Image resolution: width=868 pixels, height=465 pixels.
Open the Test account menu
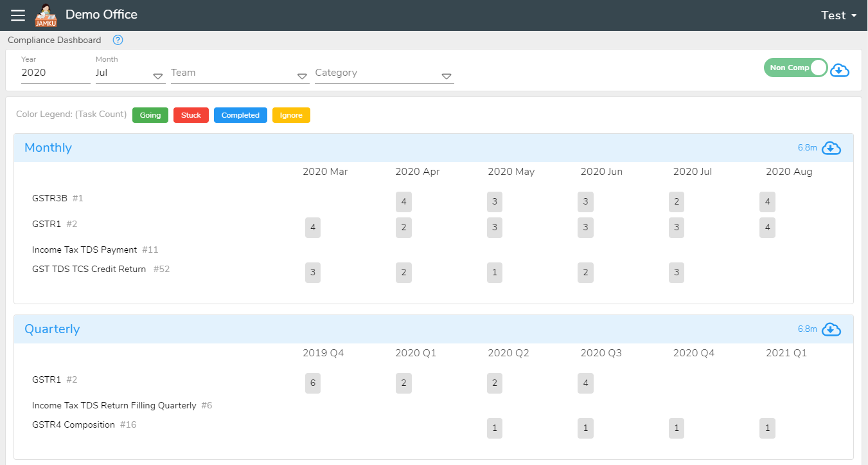(x=838, y=15)
